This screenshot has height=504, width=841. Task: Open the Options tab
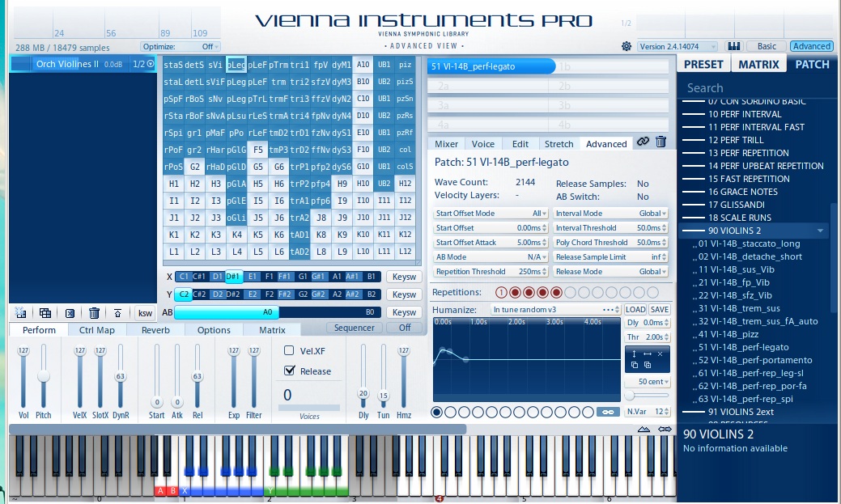pos(214,330)
